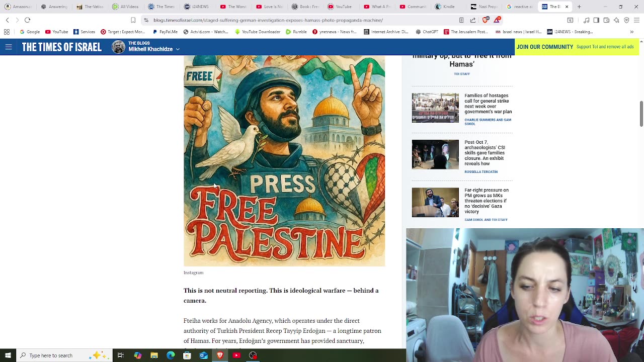Open the Brave Rewards triangle icon
Image resolution: width=644 pixels, height=362 pixels.
point(497,20)
